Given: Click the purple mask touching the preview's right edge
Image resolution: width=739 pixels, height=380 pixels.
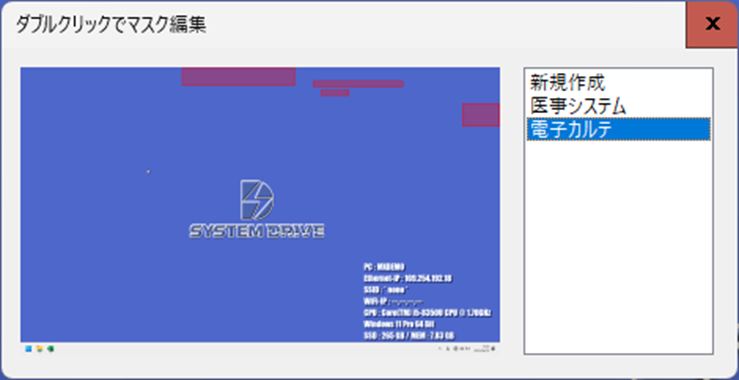Looking at the screenshot, I should 481,115.
